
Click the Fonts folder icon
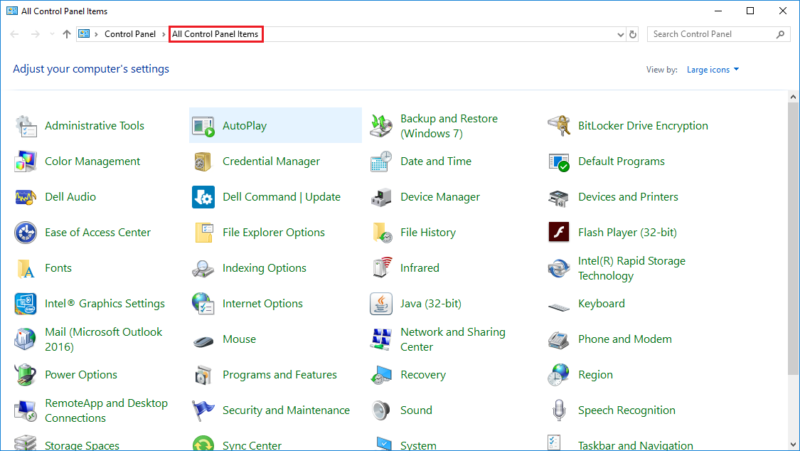tap(26, 268)
